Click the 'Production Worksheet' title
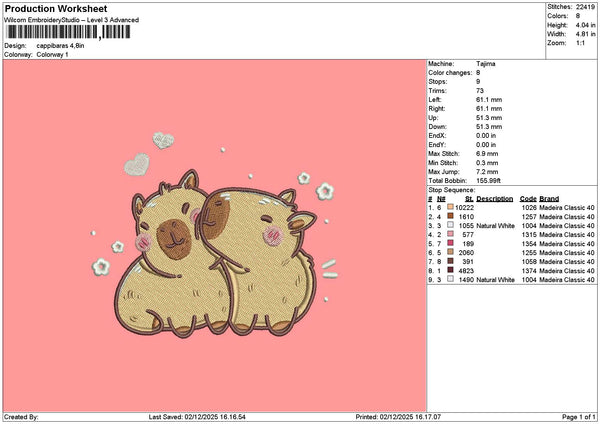The height and width of the screenshot is (424, 600). (x=56, y=8)
